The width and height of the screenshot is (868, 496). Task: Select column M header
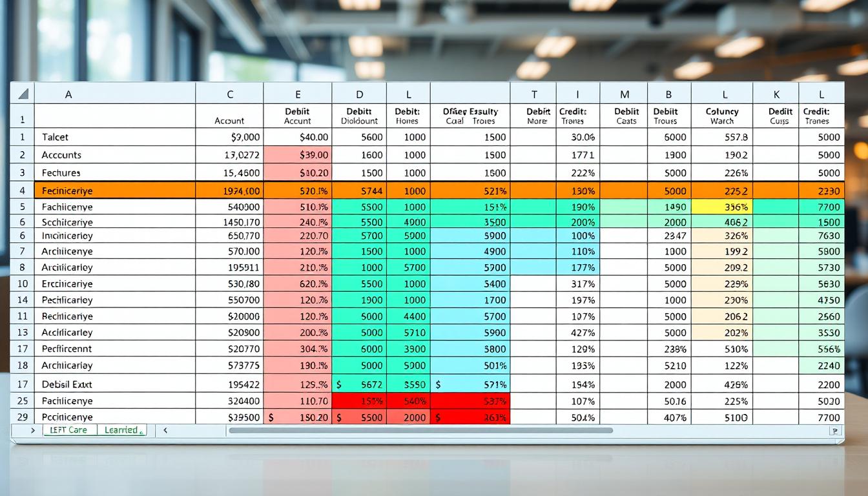tap(624, 94)
